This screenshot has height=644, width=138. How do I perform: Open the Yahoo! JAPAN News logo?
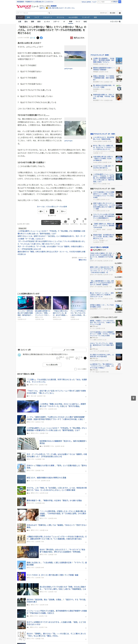click(27, 7)
